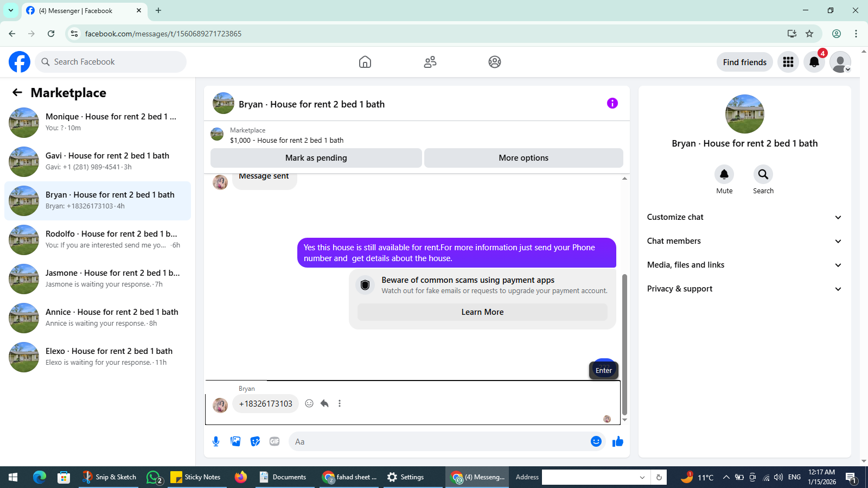Open Elexo house for rent conversation
This screenshot has height=488, width=868.
pos(98,357)
